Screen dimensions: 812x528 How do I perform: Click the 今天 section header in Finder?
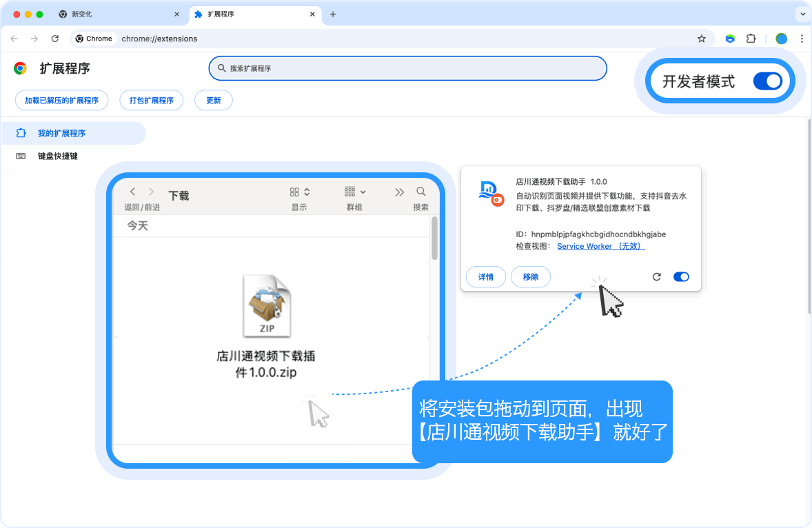(x=138, y=225)
